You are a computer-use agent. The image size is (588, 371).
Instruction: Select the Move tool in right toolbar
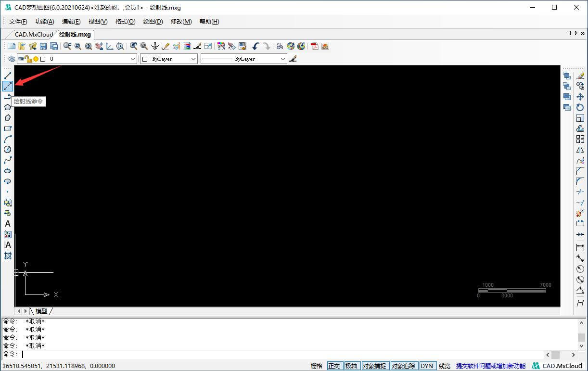coord(580,97)
